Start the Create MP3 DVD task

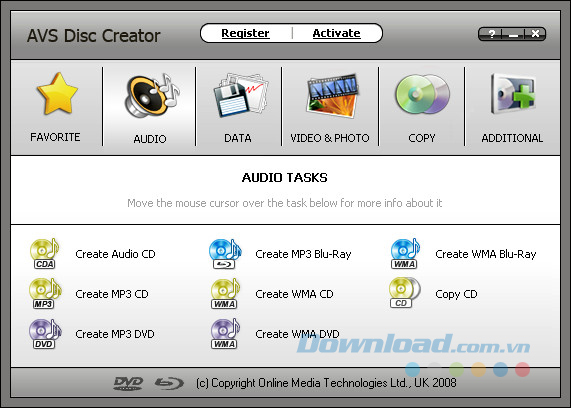[115, 334]
